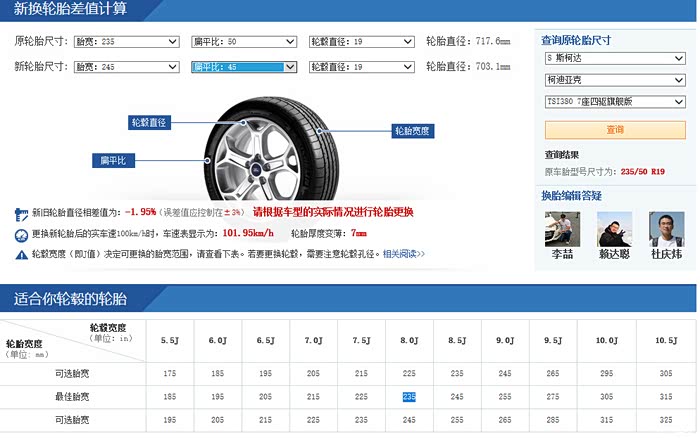Click the speedometer icon beside speed reading
The width and height of the screenshot is (700, 438).
click(x=21, y=235)
